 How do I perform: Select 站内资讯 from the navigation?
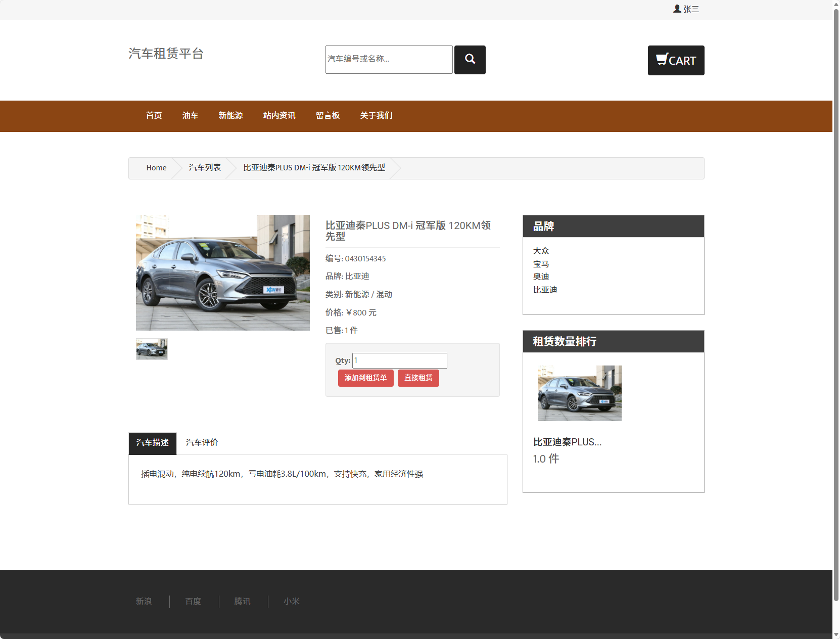(278, 116)
